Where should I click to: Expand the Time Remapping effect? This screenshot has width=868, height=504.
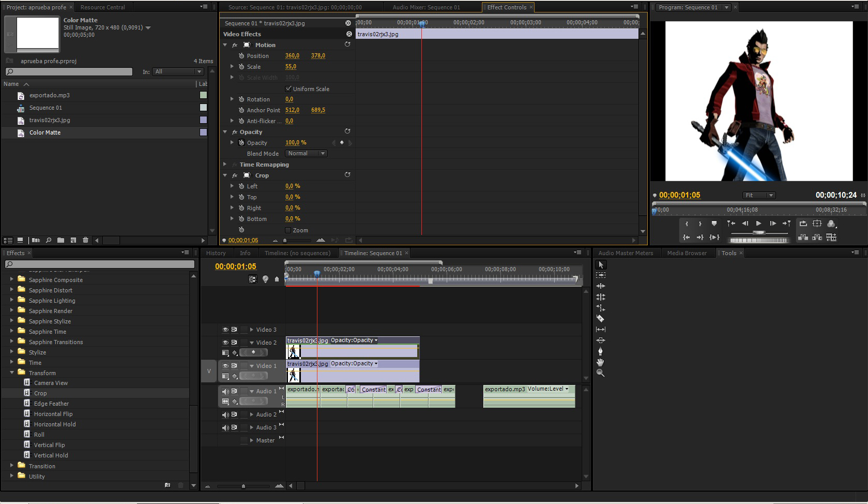[225, 165]
